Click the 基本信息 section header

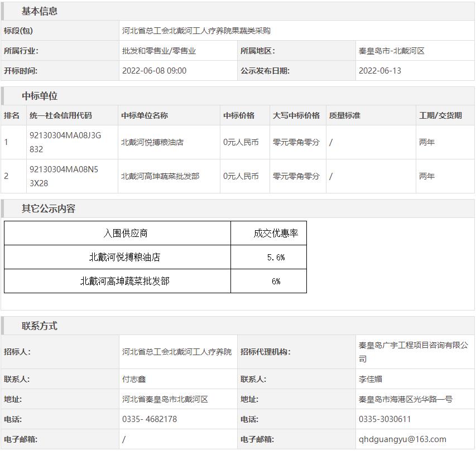(39, 11)
